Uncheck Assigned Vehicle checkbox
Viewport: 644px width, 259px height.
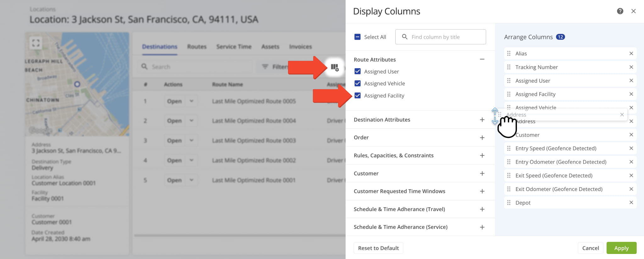pyautogui.click(x=358, y=83)
